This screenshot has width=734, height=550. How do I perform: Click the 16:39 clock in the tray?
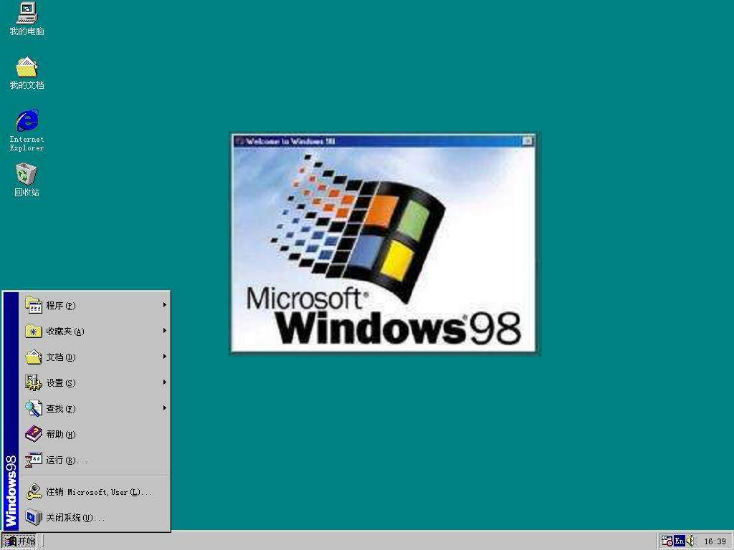point(715,542)
